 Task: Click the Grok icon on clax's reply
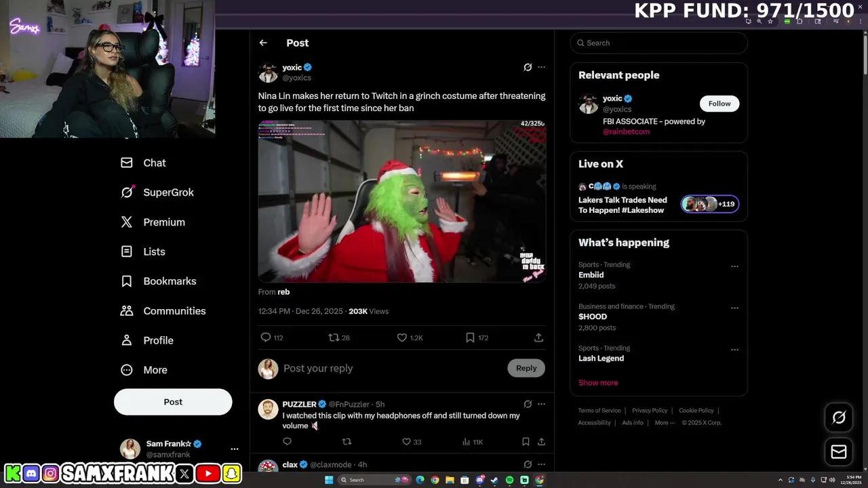pos(528,464)
